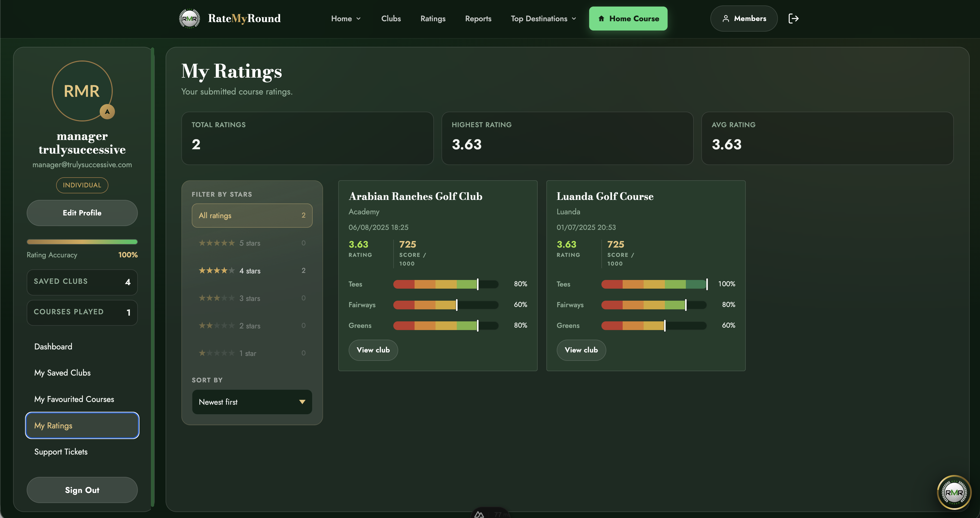Open the Clubs nav item

[391, 19]
